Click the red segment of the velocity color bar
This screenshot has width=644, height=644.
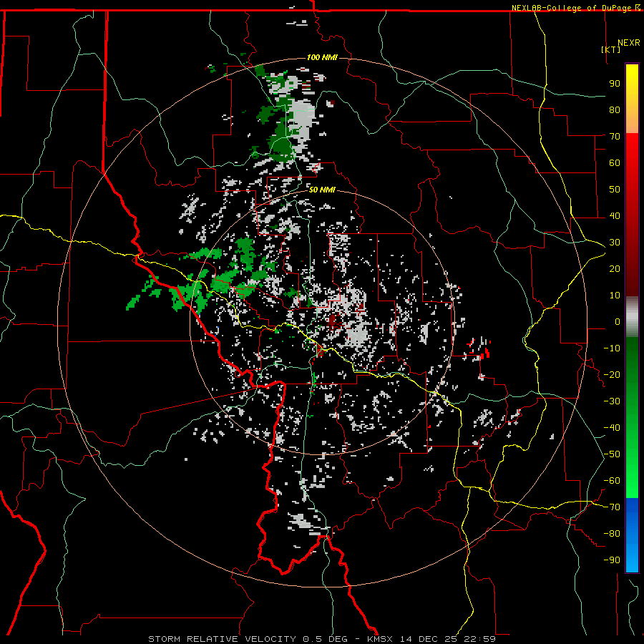tap(632, 215)
